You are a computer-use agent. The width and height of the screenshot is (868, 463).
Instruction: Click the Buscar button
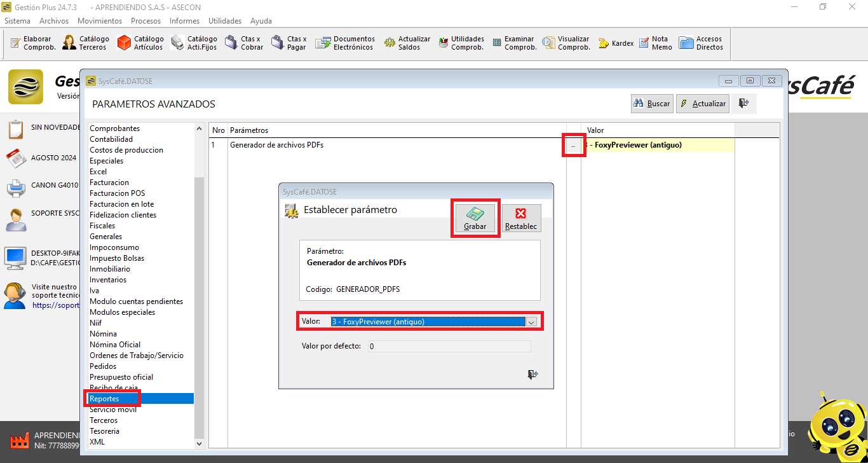pyautogui.click(x=652, y=104)
